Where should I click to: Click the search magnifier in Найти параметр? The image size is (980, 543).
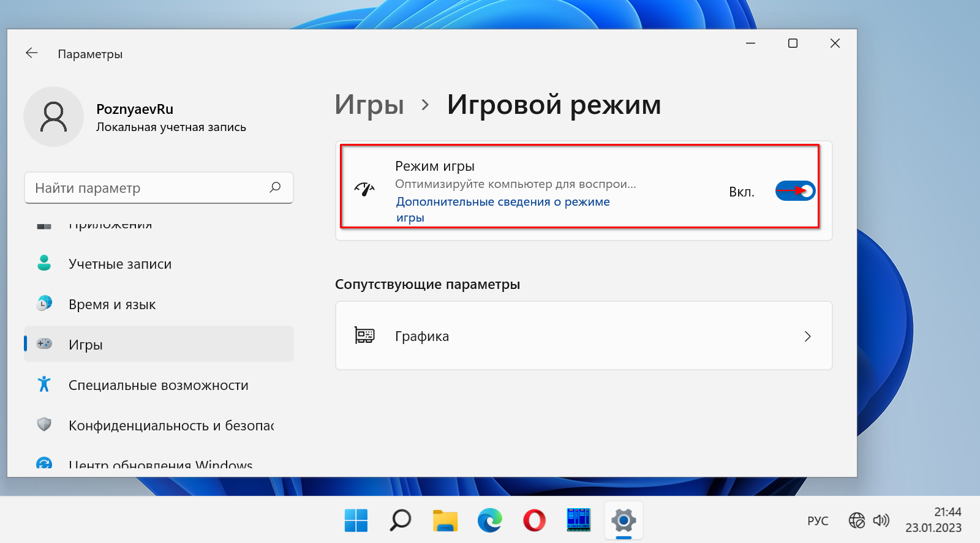pyautogui.click(x=275, y=187)
